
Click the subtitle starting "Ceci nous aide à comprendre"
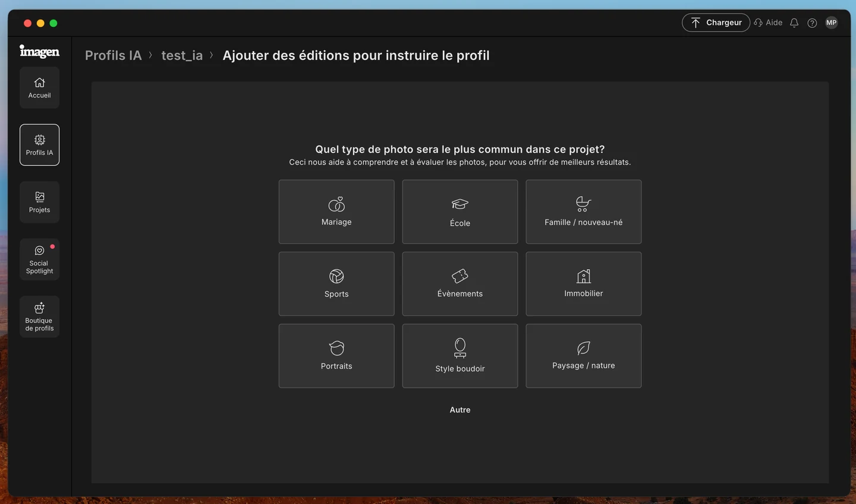tap(460, 162)
